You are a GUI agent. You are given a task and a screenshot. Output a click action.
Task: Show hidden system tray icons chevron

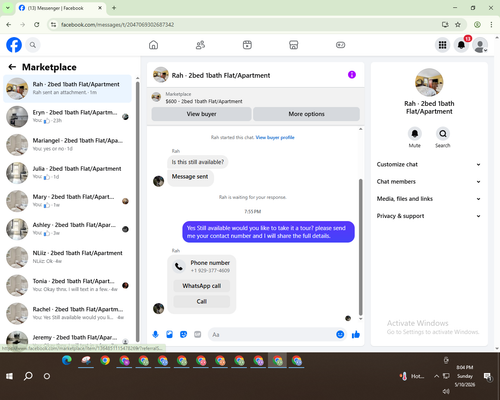436,376
